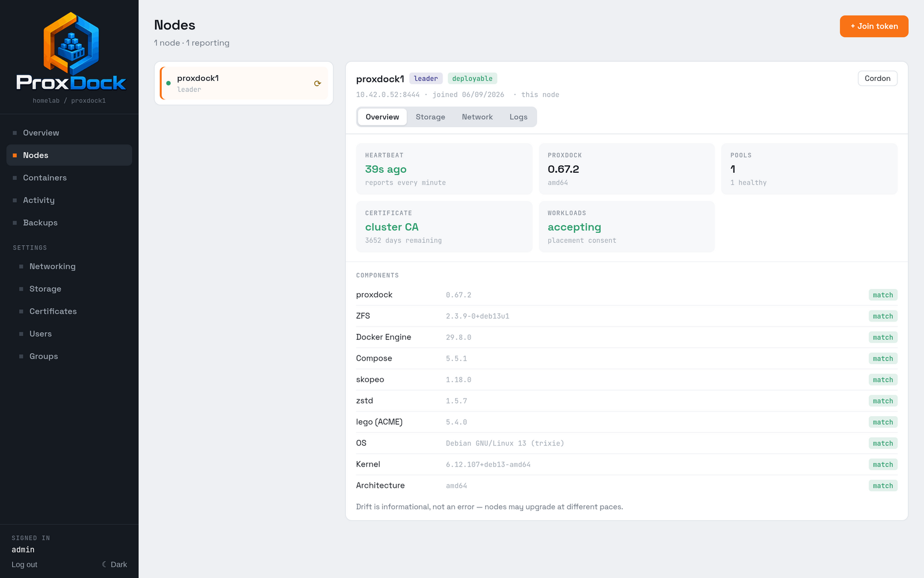Cordon the proxdock1 node
924x578 pixels.
877,79
